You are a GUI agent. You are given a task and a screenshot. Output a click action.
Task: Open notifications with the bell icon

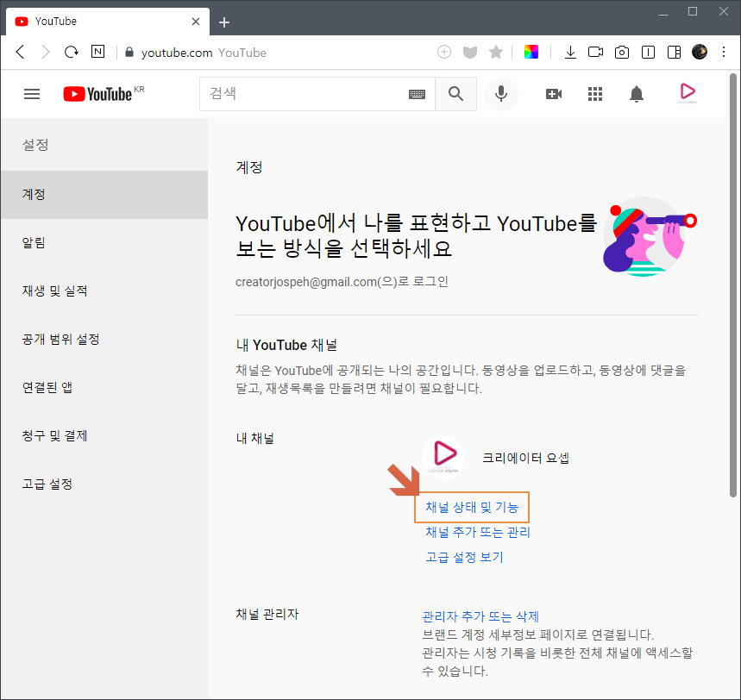click(x=637, y=94)
